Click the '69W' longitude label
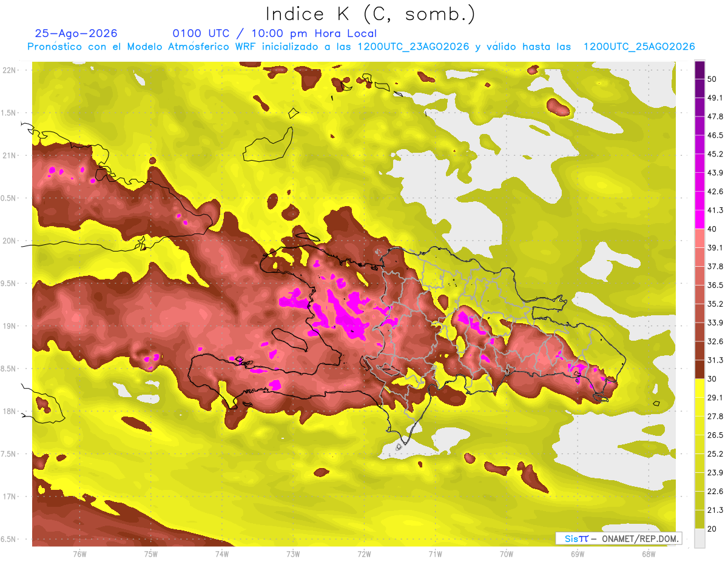This screenshot has height=562, width=728. pos(577,554)
